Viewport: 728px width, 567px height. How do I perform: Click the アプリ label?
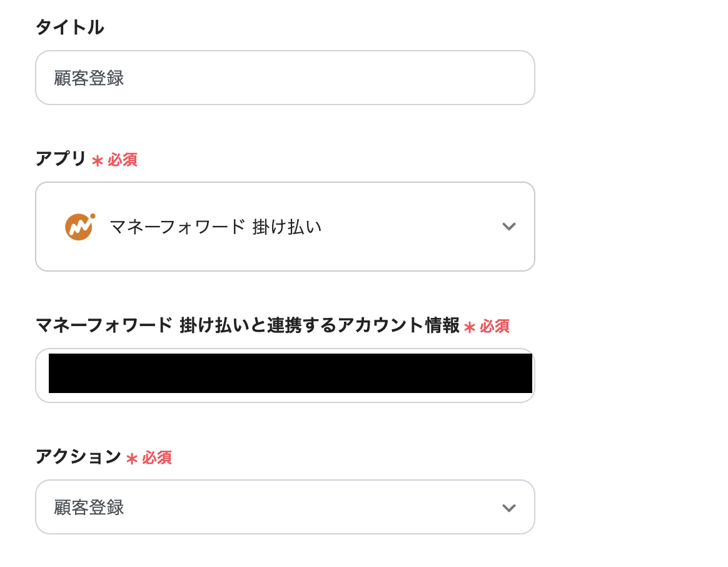pos(61,159)
